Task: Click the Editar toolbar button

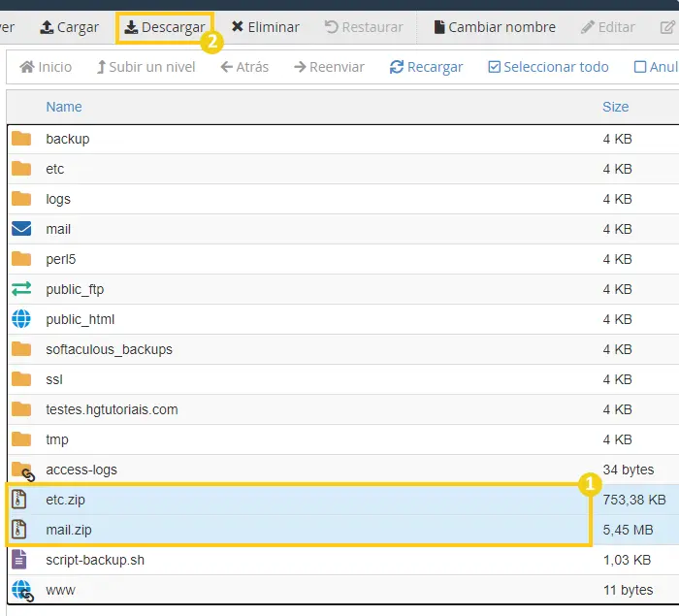Action: pyautogui.click(x=608, y=27)
